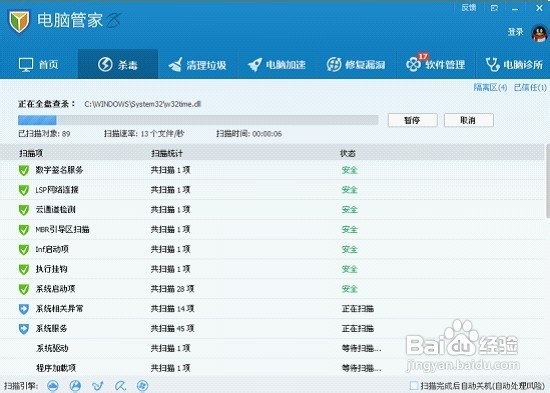This screenshot has height=393, width=550.
Task: Select the 系统启动项 row text
Action: [55, 289]
